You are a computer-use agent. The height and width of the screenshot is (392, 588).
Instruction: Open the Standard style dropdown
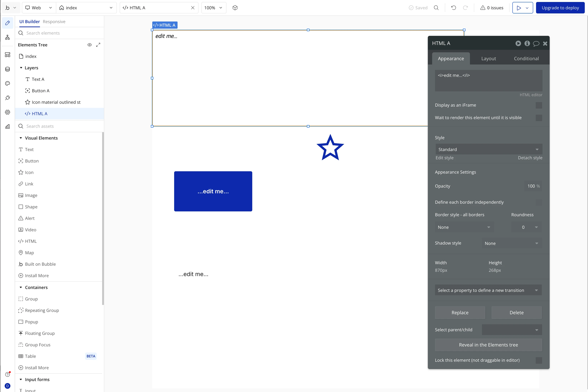coord(489,149)
